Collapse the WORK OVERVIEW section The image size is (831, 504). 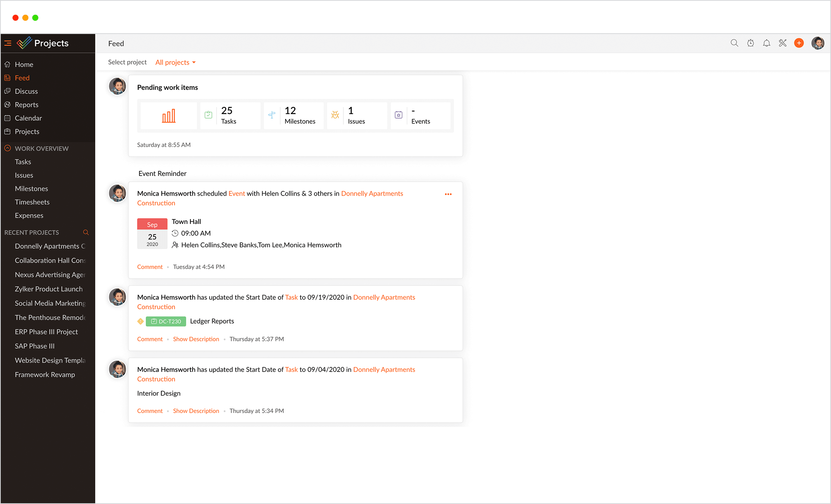(8, 148)
